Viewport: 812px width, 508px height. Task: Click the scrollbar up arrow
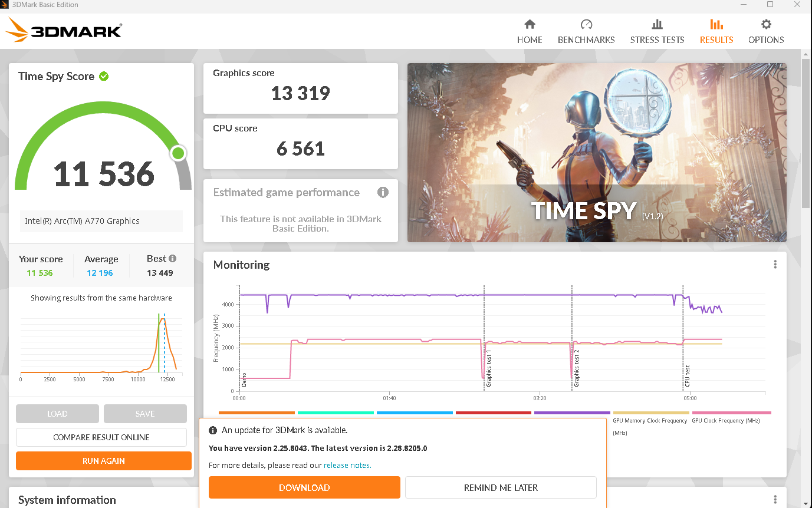806,54
